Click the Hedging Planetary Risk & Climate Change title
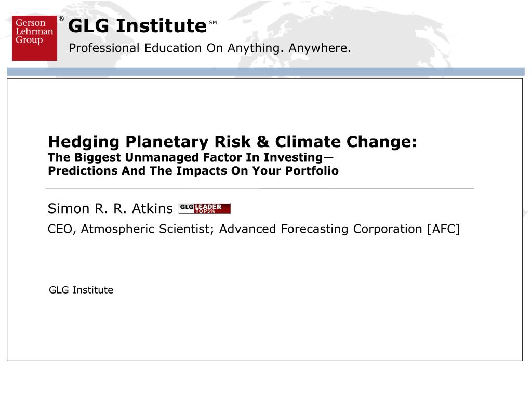 (x=232, y=142)
